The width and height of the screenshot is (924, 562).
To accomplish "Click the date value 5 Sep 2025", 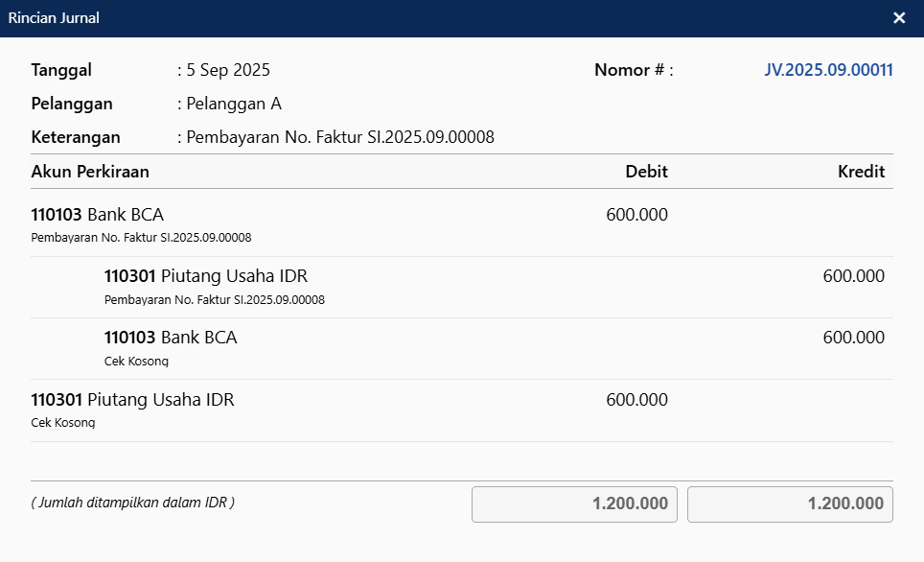I will (228, 70).
